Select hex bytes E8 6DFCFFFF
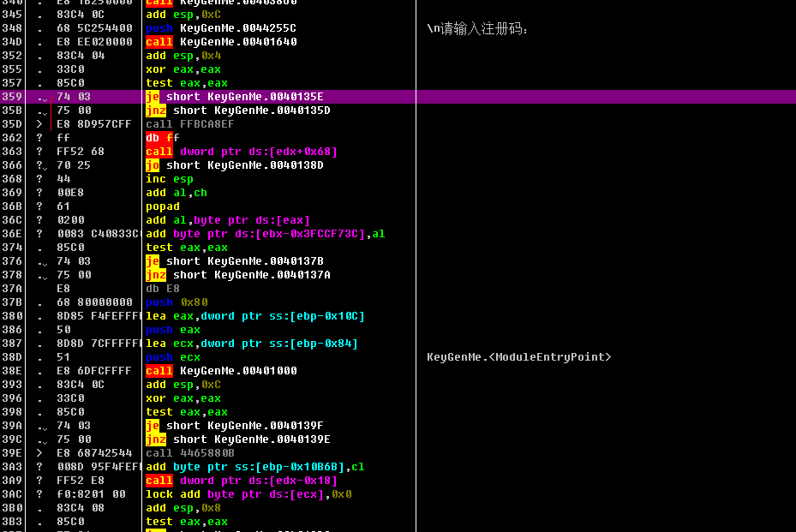Image resolution: width=796 pixels, height=532 pixels. point(94,371)
